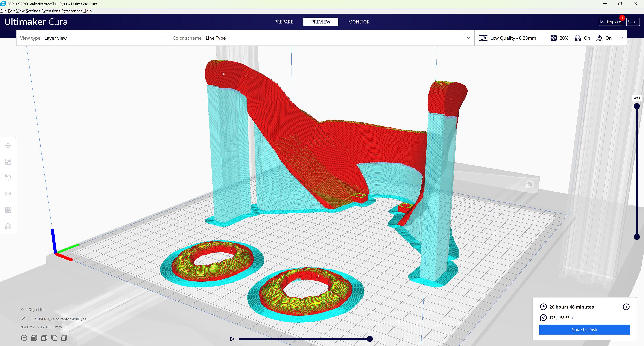Image resolution: width=644 pixels, height=346 pixels.
Task: Click the layer slider bottom handle
Action: point(637,237)
